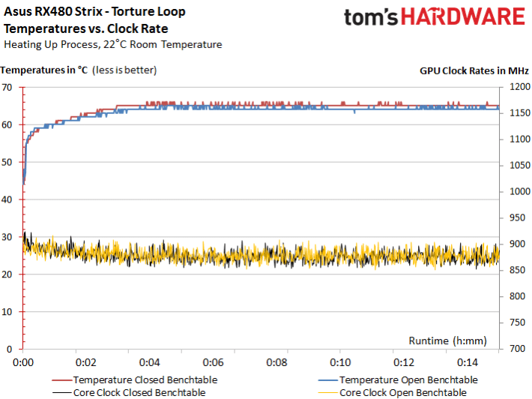Click the 1200 value on the clock axis
This screenshot has height=399, width=532.
pos(520,87)
